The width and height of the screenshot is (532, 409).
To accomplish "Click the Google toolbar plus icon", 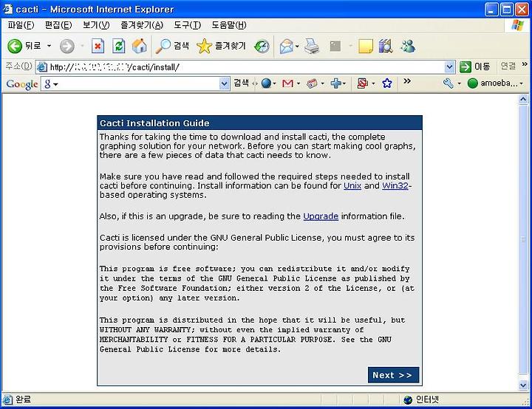I will pyautogui.click(x=336, y=83).
